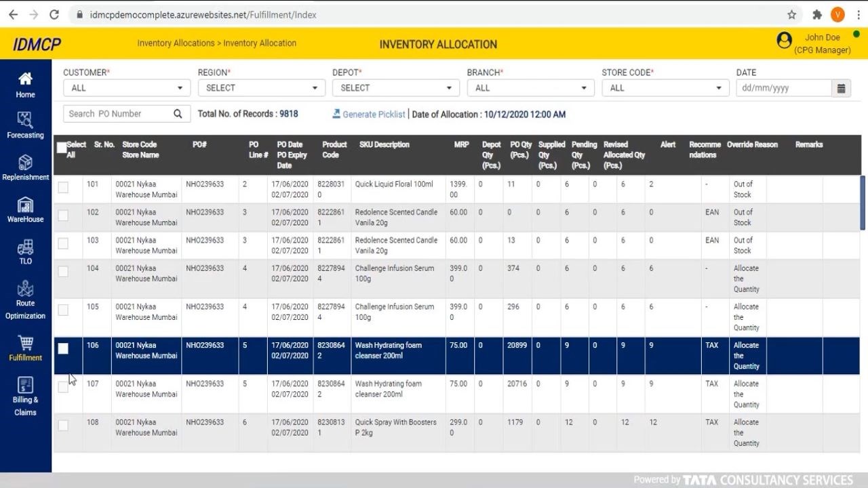
Task: Click PO quantity value 374
Action: pos(513,268)
